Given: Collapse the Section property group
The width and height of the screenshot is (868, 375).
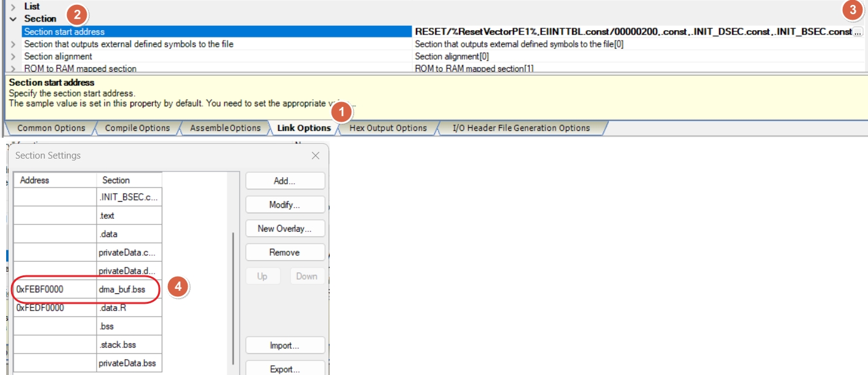Looking at the screenshot, I should 13,19.
